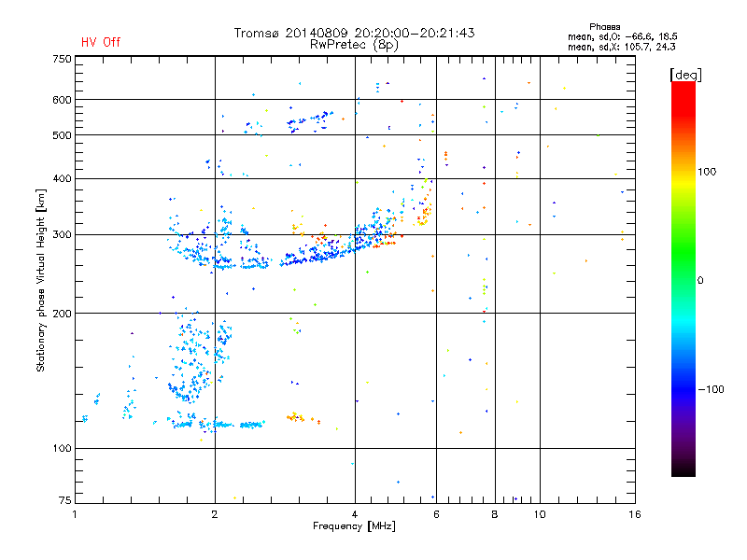Click the vertical phase colorbar
Image resolution: width=747 pixels, height=560 pixels.
(684, 278)
